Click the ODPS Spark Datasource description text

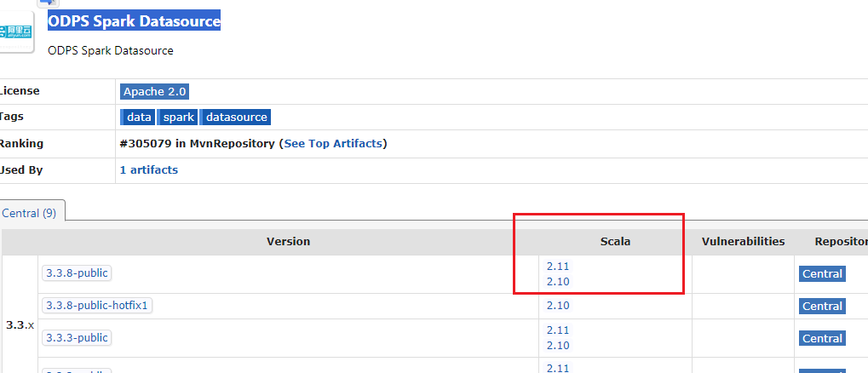tap(111, 51)
